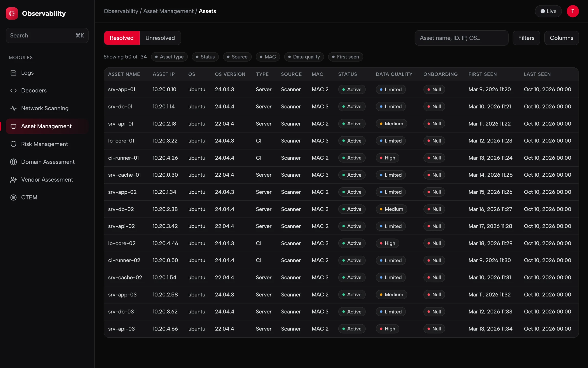The image size is (588, 368).
Task: Open Vendor Assessment user-plus icon
Action: point(13,180)
